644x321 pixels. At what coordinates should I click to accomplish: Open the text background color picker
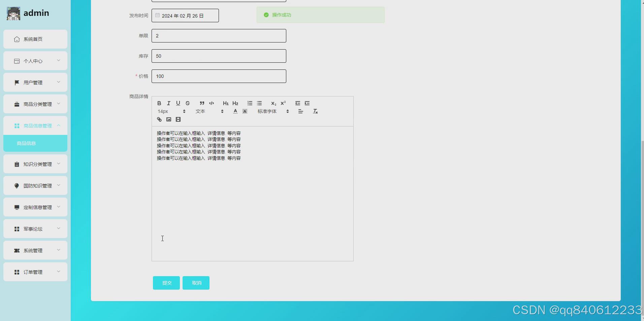pyautogui.click(x=245, y=111)
